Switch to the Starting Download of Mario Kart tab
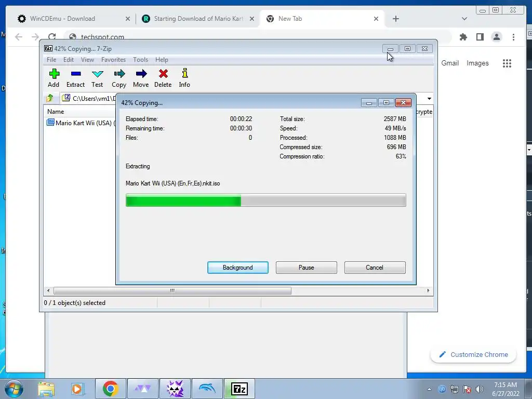Image resolution: width=532 pixels, height=399 pixels. point(198,19)
